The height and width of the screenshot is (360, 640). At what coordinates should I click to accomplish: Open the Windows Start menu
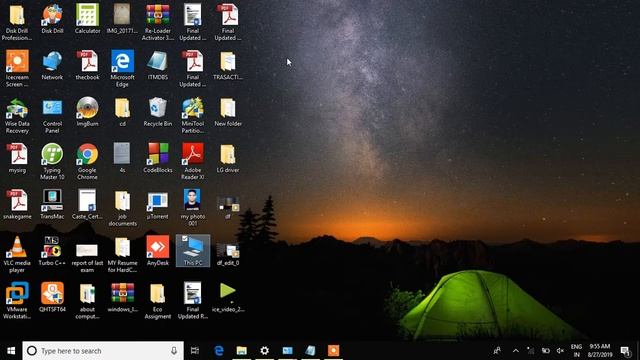pos(11,351)
